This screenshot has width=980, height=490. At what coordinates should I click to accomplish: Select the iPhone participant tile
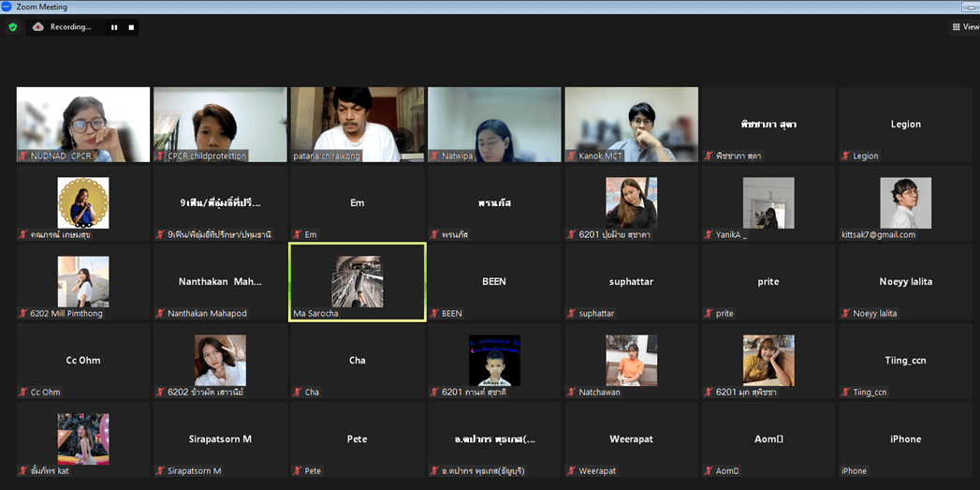pos(905,439)
